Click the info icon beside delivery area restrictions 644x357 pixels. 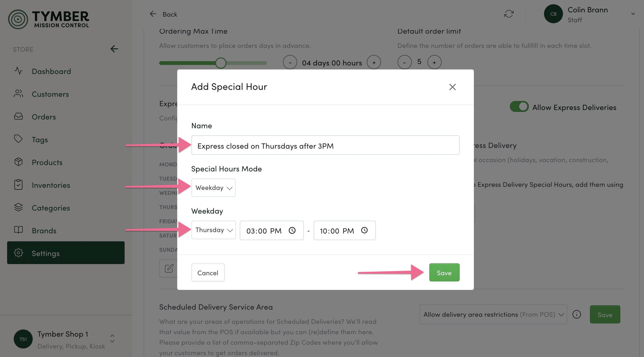point(576,314)
